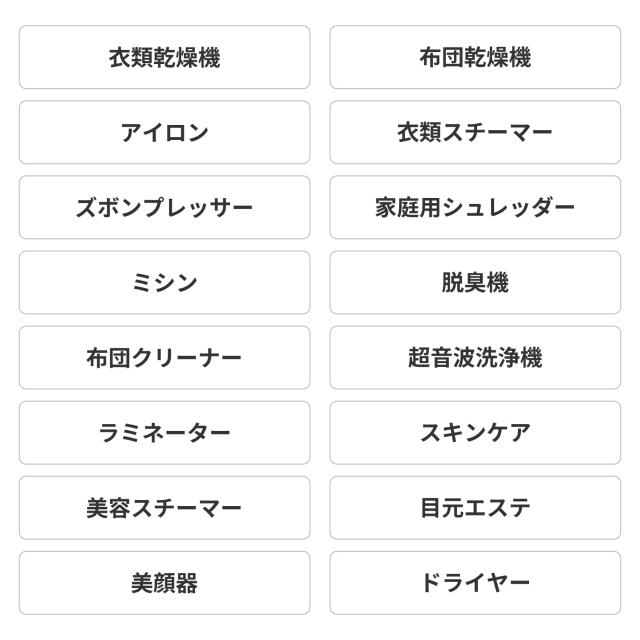Screen dimensions: 640x640
Task: Choose the 目元エステ button
Action: [475, 508]
